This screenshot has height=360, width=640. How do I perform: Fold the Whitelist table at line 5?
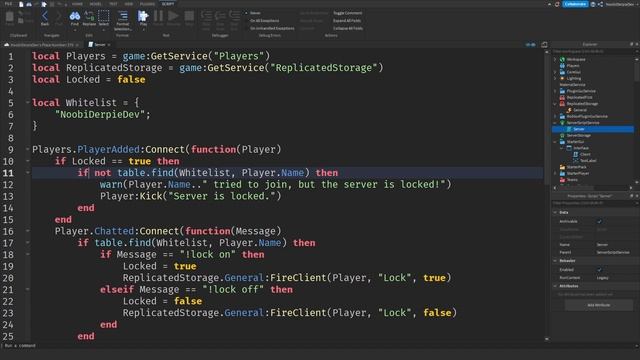pos(28,102)
